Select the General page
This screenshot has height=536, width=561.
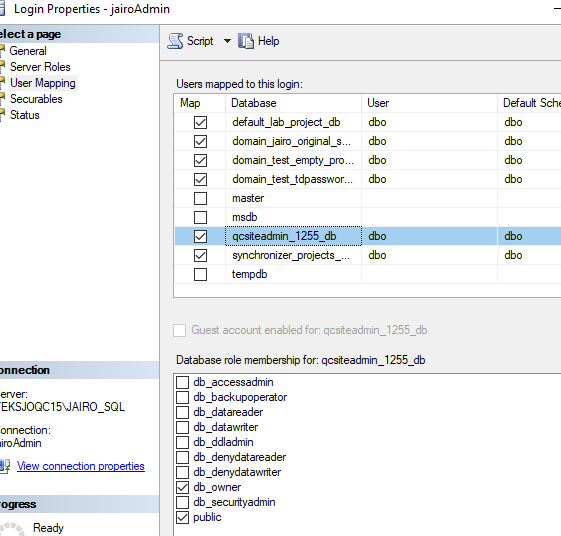pyautogui.click(x=28, y=51)
